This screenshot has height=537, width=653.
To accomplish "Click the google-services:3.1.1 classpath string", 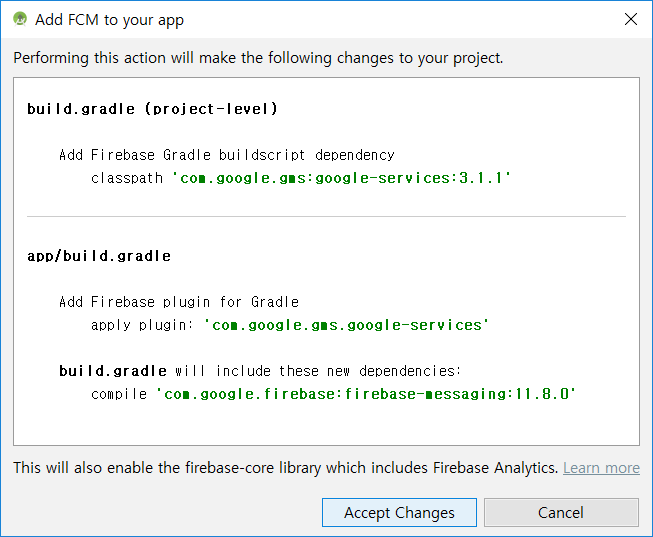I will tap(341, 178).
